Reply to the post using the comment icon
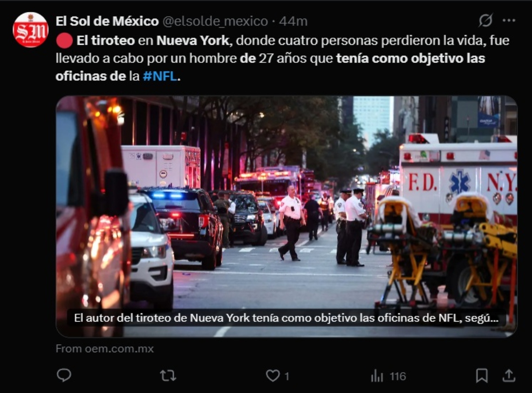532x393 pixels. coord(64,376)
